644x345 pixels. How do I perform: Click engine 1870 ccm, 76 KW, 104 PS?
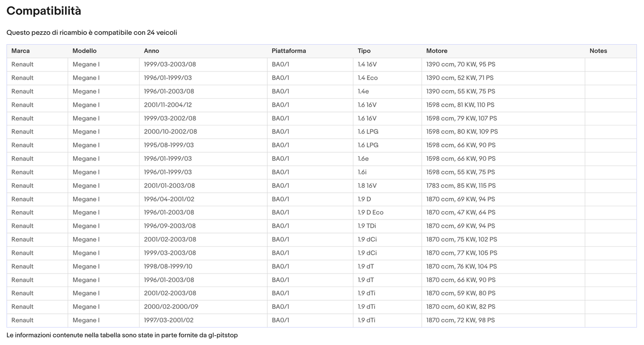point(462,266)
